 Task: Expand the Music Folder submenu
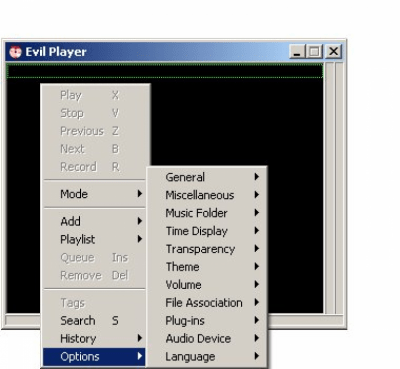[207, 213]
